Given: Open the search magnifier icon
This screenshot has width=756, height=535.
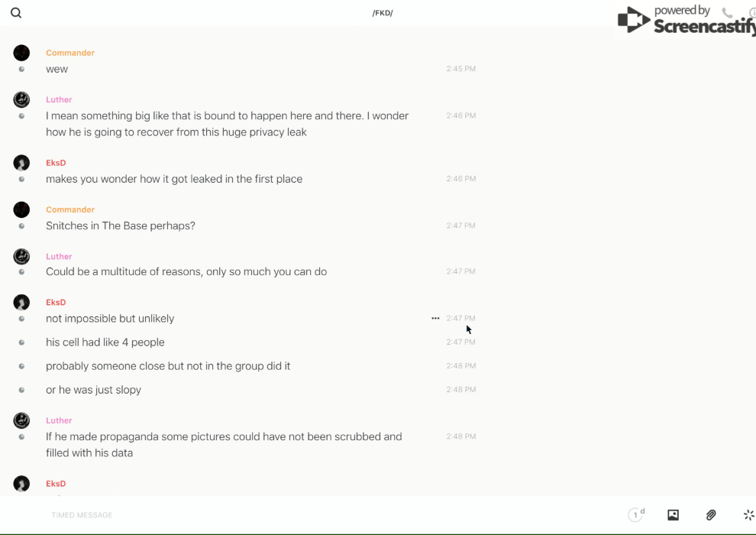Looking at the screenshot, I should coord(16,13).
